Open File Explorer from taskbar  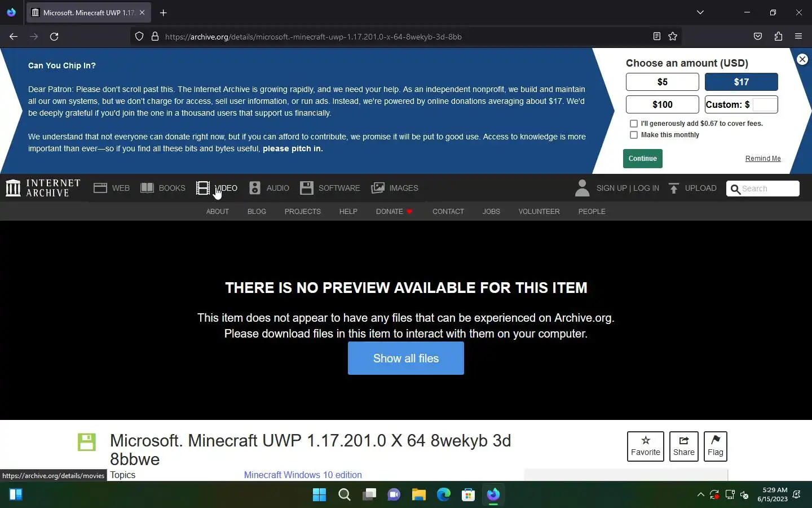point(418,495)
